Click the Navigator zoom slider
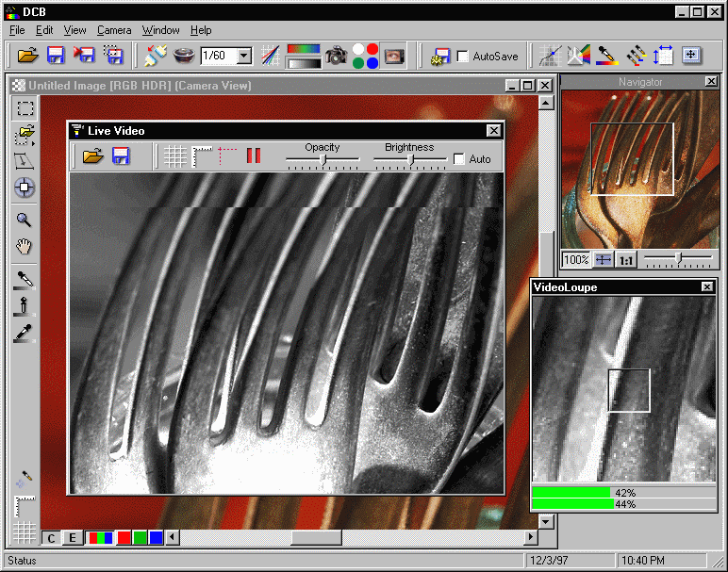 pyautogui.click(x=678, y=259)
